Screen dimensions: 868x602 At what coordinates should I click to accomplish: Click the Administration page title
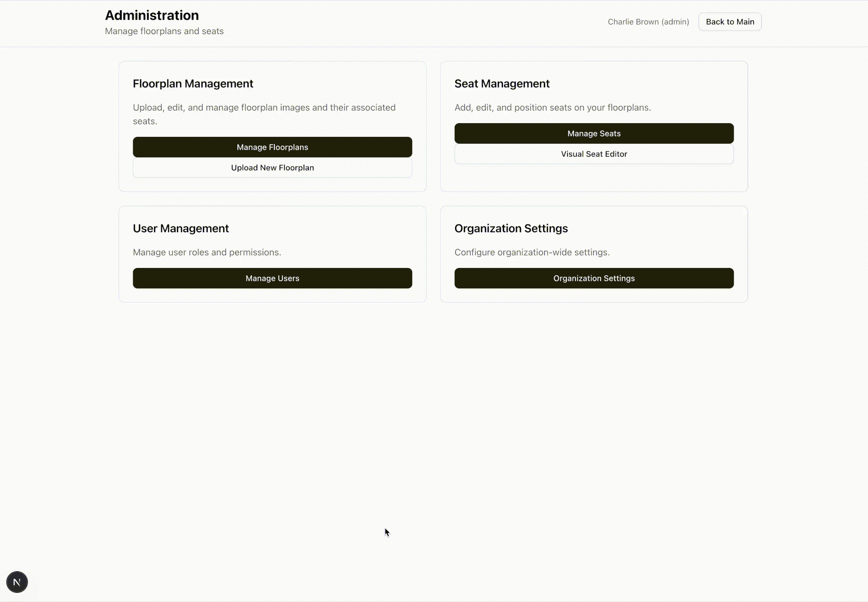coord(152,15)
